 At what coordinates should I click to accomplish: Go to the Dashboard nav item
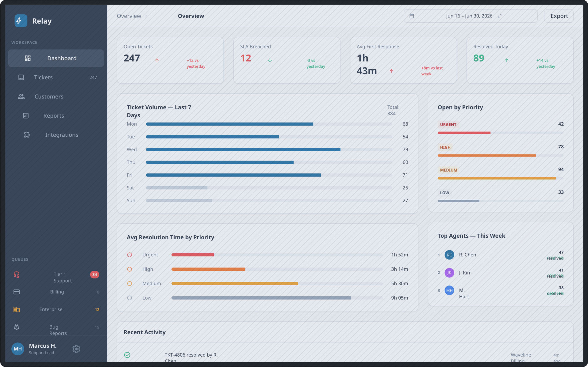point(56,58)
